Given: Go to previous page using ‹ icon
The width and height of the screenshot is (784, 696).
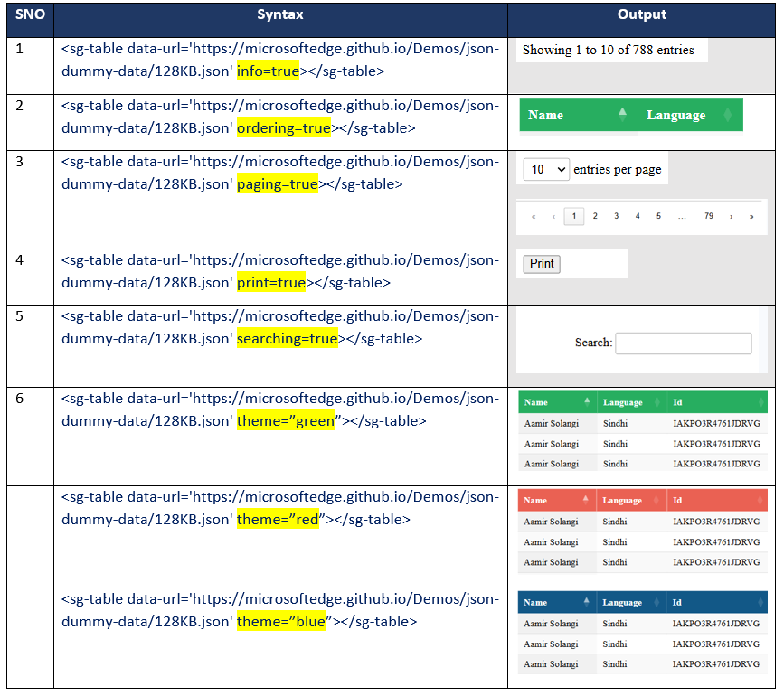Looking at the screenshot, I should (x=554, y=216).
